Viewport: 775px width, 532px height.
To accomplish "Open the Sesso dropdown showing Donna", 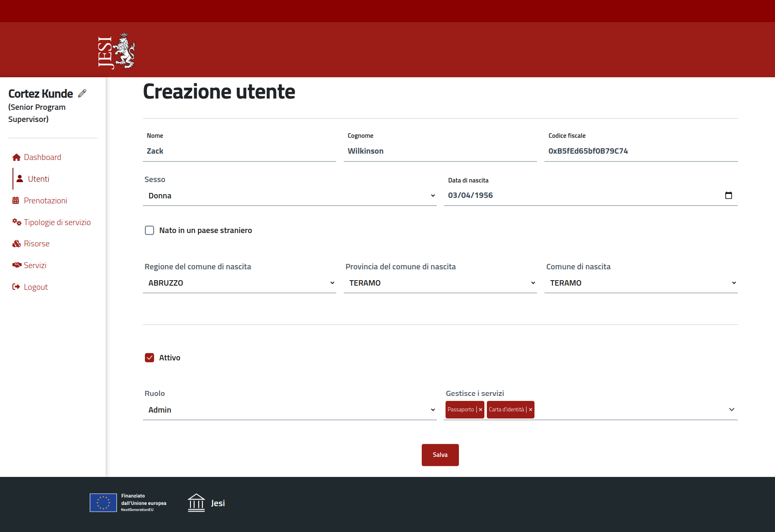I will [x=289, y=196].
